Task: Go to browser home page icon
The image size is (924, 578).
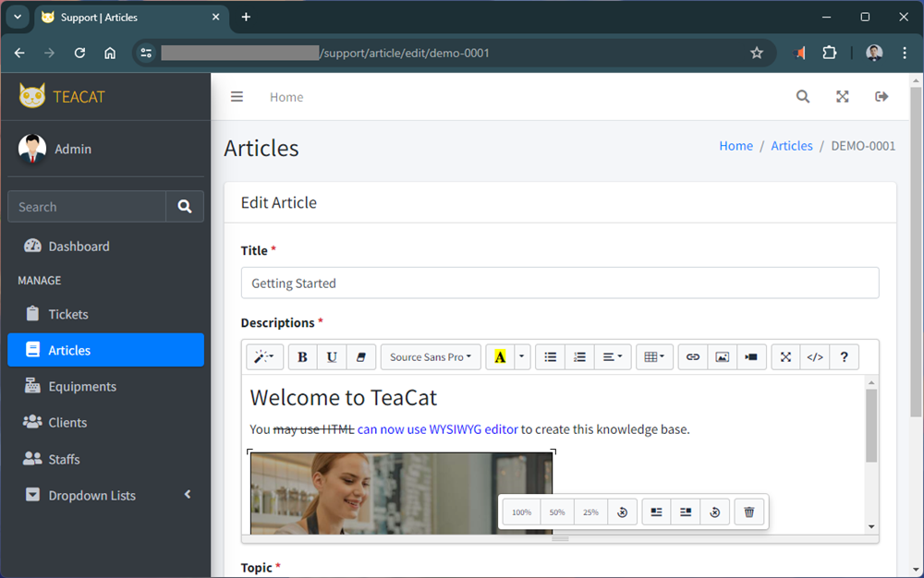Action: (110, 53)
